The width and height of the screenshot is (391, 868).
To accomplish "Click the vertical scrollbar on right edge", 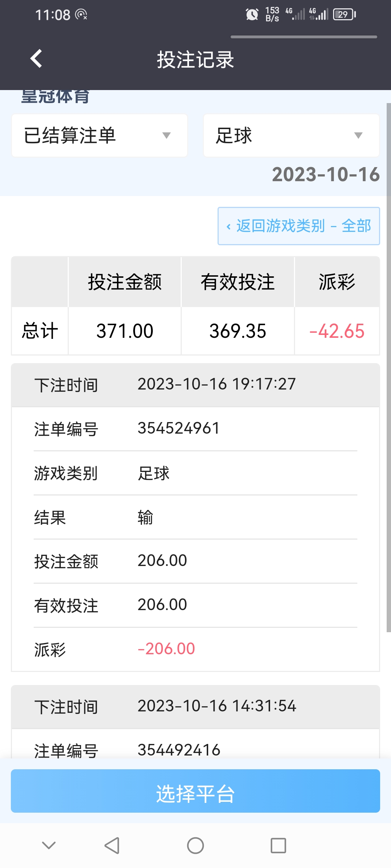I will pos(389,367).
